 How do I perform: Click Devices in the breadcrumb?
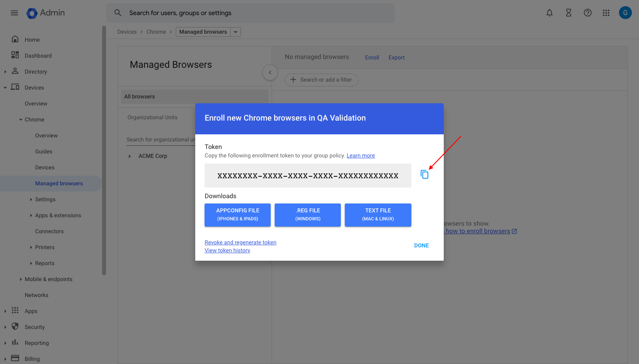click(127, 32)
